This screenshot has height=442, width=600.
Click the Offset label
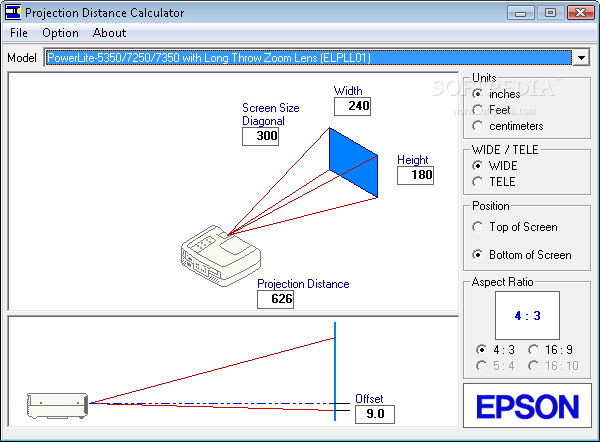[369, 399]
